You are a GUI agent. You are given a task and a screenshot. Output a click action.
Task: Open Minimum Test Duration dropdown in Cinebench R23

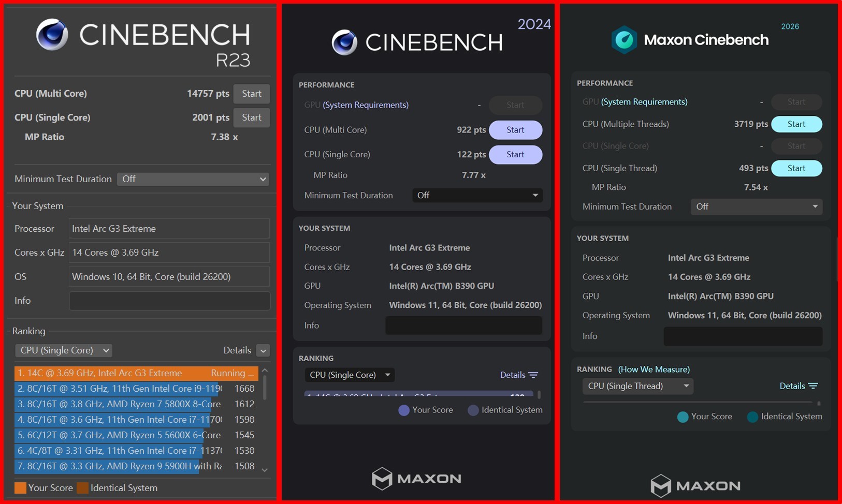coord(193,179)
